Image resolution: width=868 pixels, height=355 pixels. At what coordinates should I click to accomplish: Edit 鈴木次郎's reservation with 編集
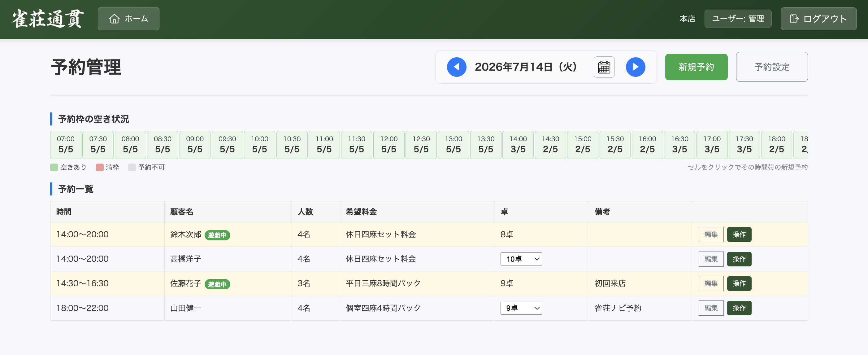(711, 234)
